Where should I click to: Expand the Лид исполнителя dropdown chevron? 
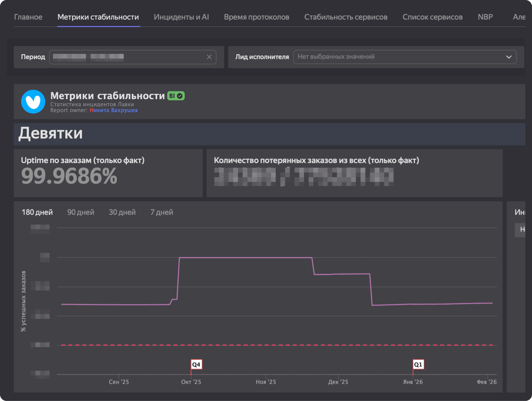508,57
